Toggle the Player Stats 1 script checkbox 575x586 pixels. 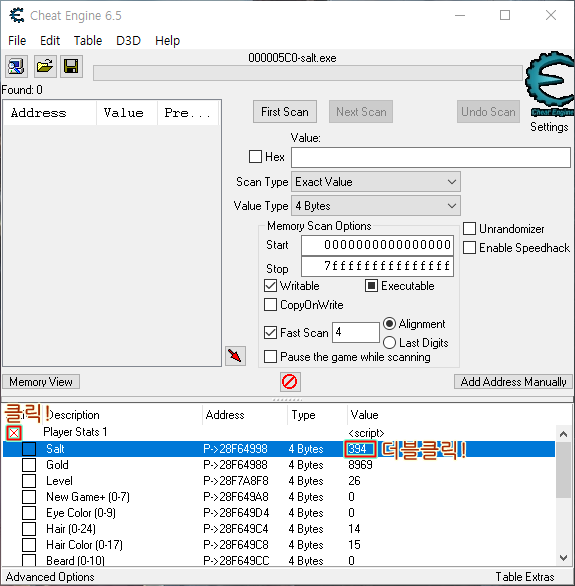[x=14, y=433]
